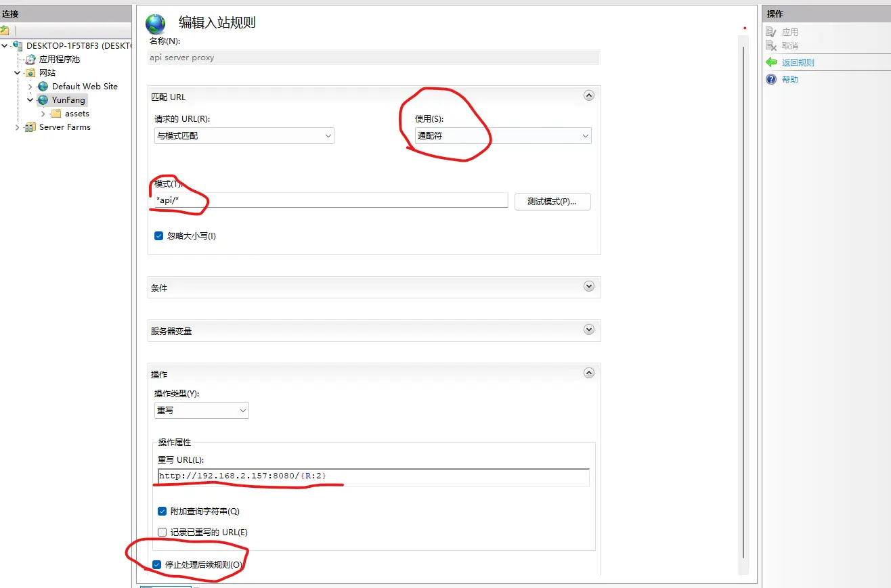Image resolution: width=891 pixels, height=588 pixels.
Task: Click the 应用 action link
Action: tap(790, 32)
